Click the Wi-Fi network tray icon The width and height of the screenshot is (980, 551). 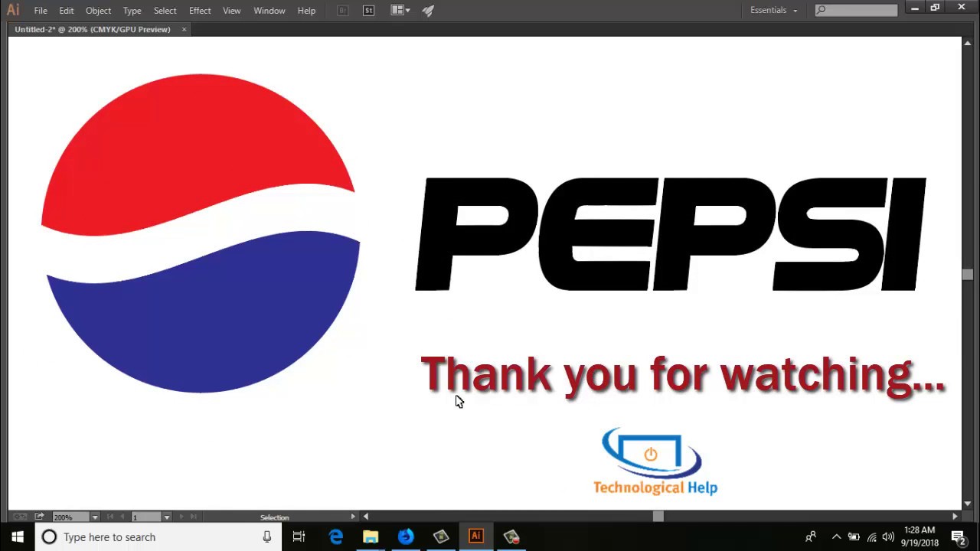point(871,537)
